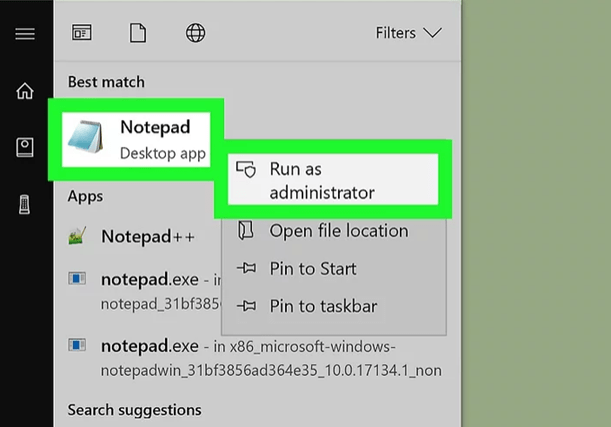Click the shield icon beside Run as administrator
611x427 pixels.
pos(246,169)
